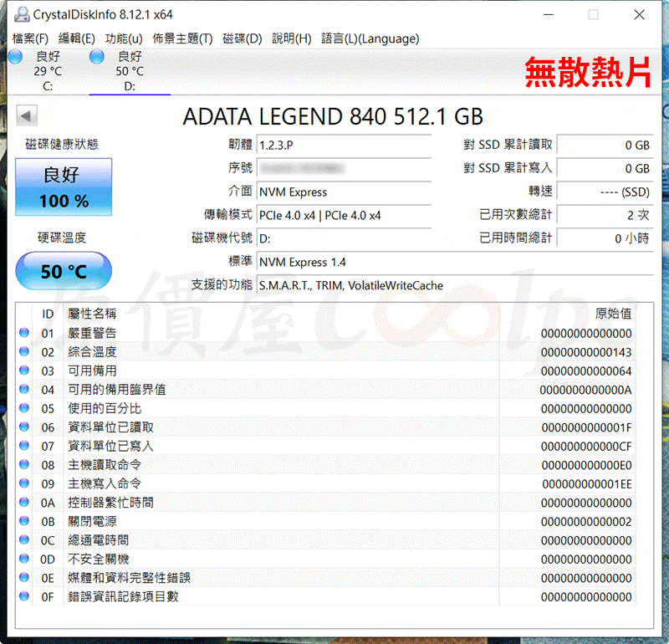Click the 磁碟健康狀態 label
Screen dimensions: 669x644
pyautogui.click(x=62, y=144)
